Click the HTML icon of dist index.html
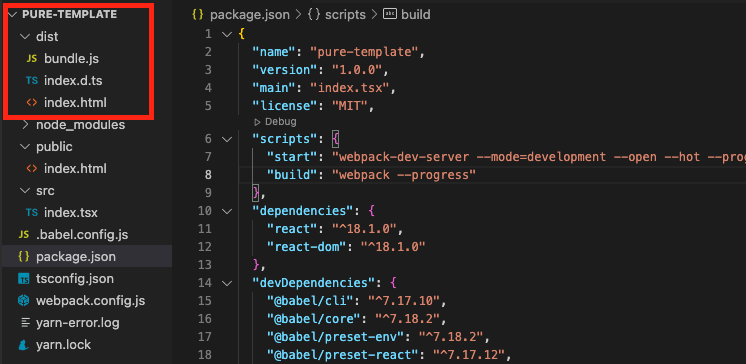 [x=31, y=103]
